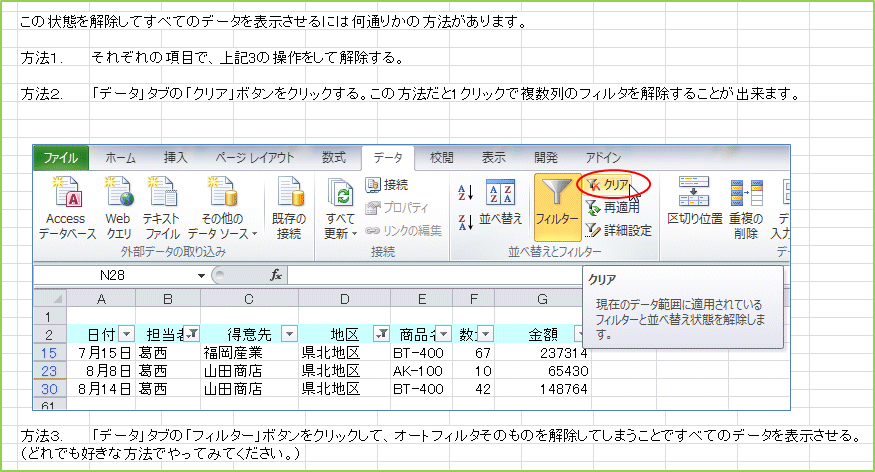This screenshot has width=875, height=472.
Task: Switch to Home (ホーム) tab
Action: coord(121,158)
